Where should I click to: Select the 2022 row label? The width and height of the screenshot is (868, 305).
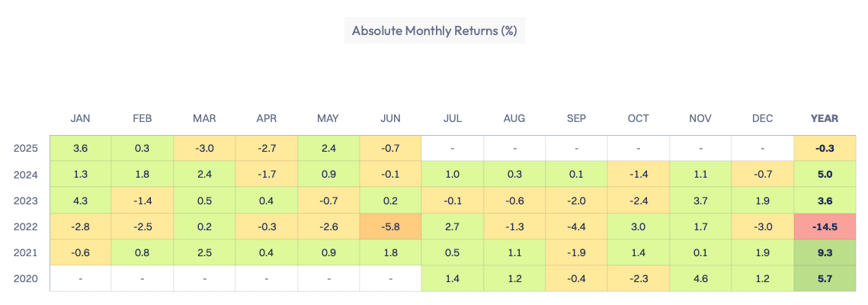(26, 226)
